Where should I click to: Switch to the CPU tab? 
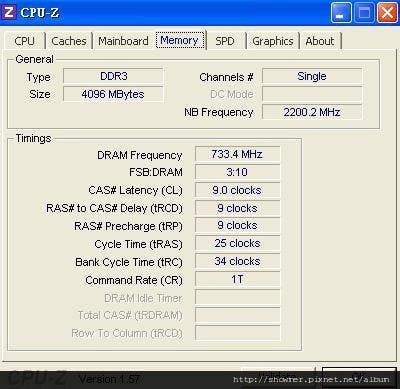(24, 41)
